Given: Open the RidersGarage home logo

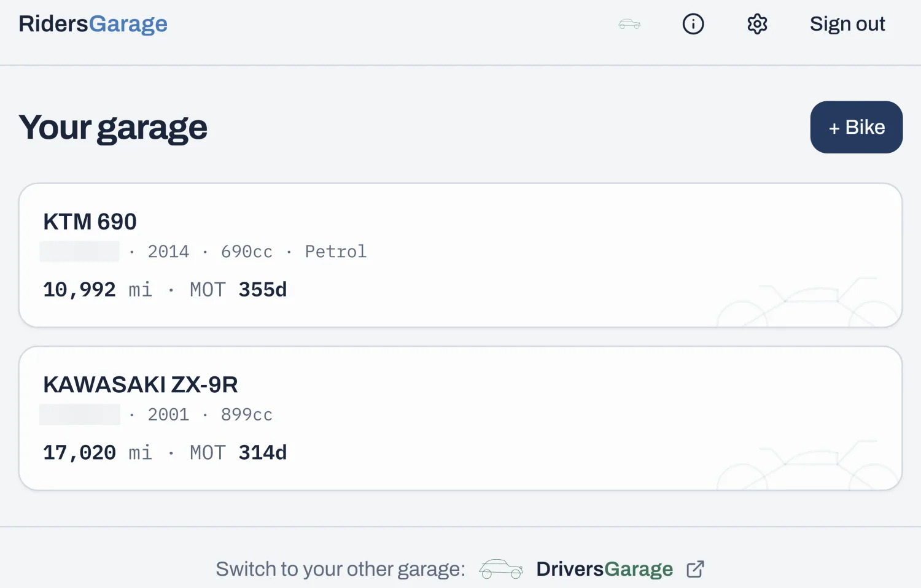Looking at the screenshot, I should [93, 24].
